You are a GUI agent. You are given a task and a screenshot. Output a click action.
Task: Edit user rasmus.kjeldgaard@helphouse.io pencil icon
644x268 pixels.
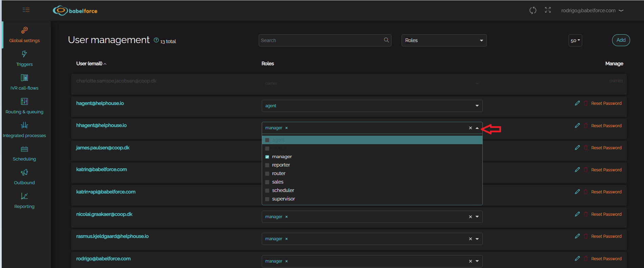[x=577, y=236]
